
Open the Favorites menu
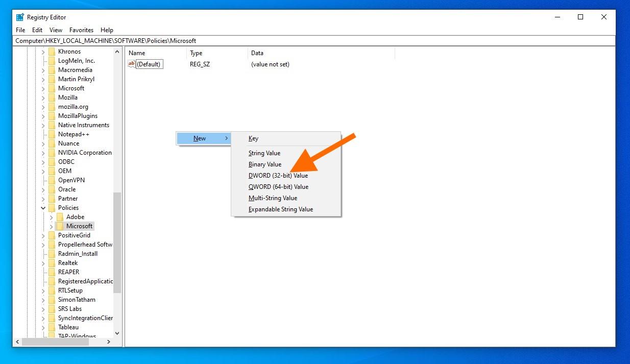click(82, 30)
